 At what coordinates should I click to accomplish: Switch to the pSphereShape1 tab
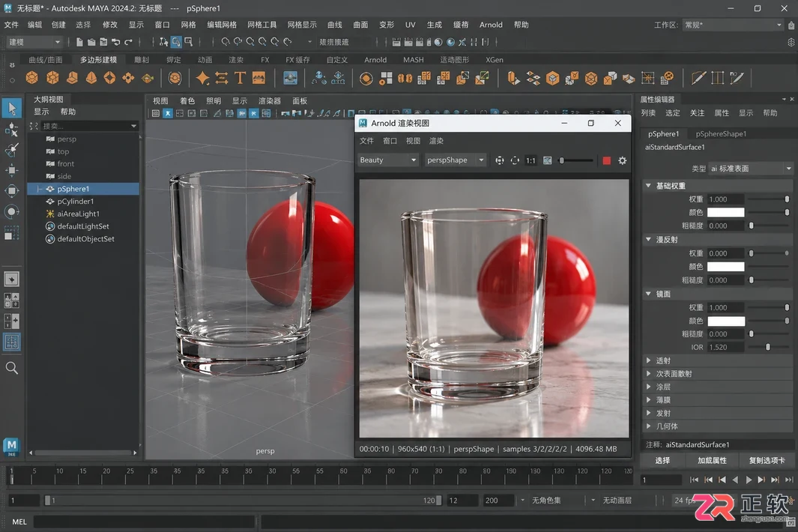coord(721,134)
